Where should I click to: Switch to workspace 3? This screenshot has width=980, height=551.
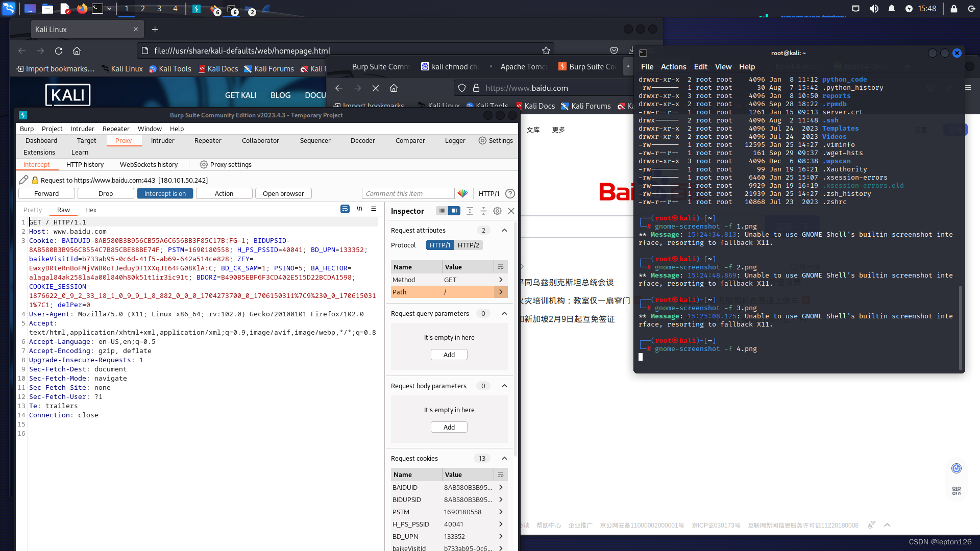159,9
